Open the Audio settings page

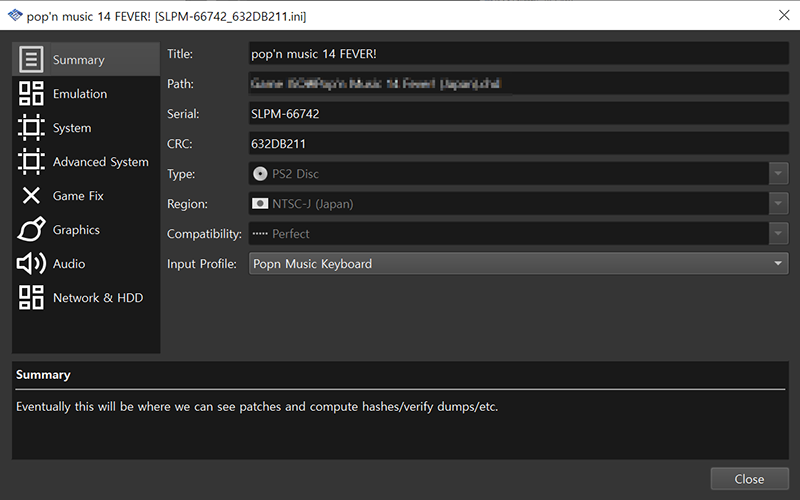click(86, 264)
